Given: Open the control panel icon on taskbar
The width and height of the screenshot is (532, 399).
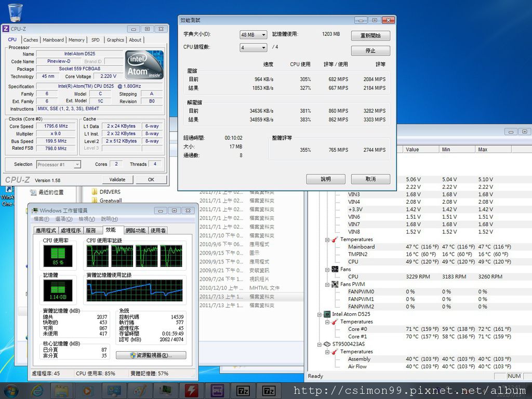Looking at the screenshot, I should coord(113,391).
